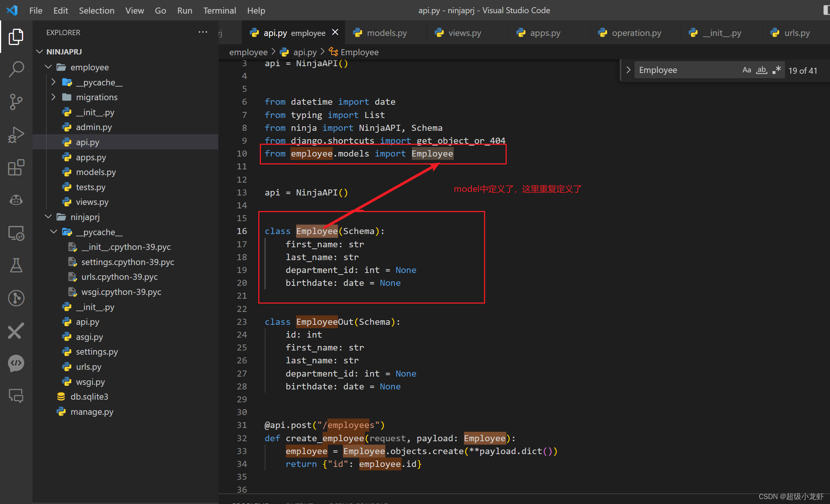Expand the replace field chevron in find widget
The image size is (830, 504).
[628, 70]
